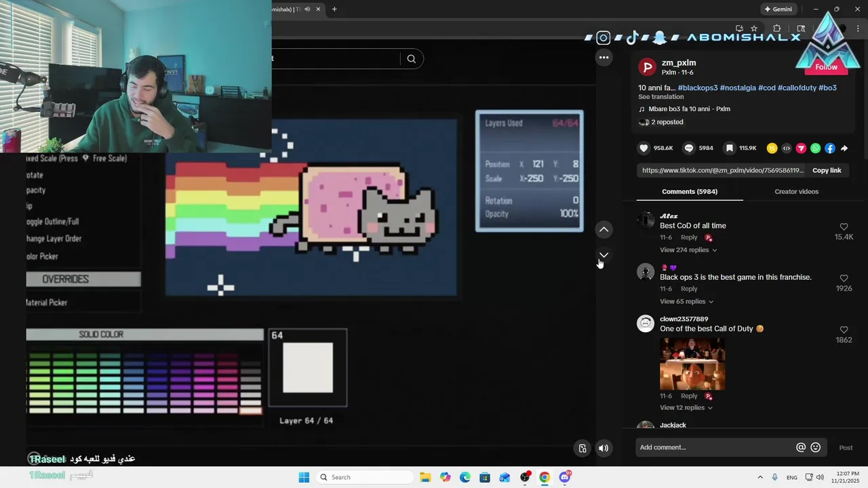Share to WhatsApp
This screenshot has width=868, height=488.
tap(815, 148)
